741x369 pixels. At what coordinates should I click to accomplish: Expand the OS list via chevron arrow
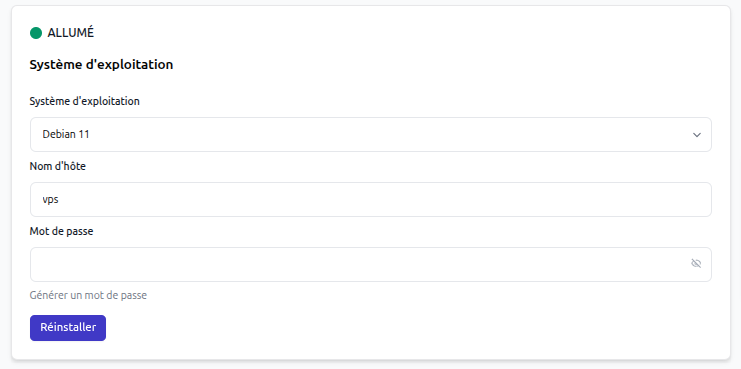point(697,135)
